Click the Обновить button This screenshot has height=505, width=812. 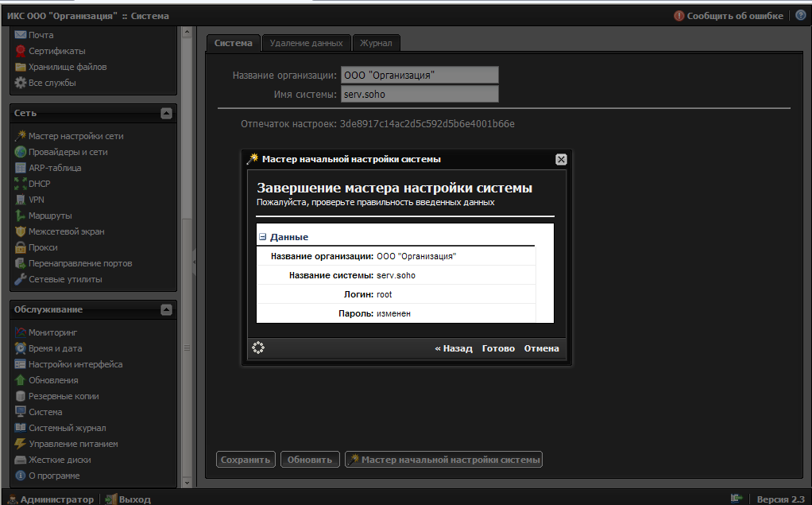click(x=310, y=460)
